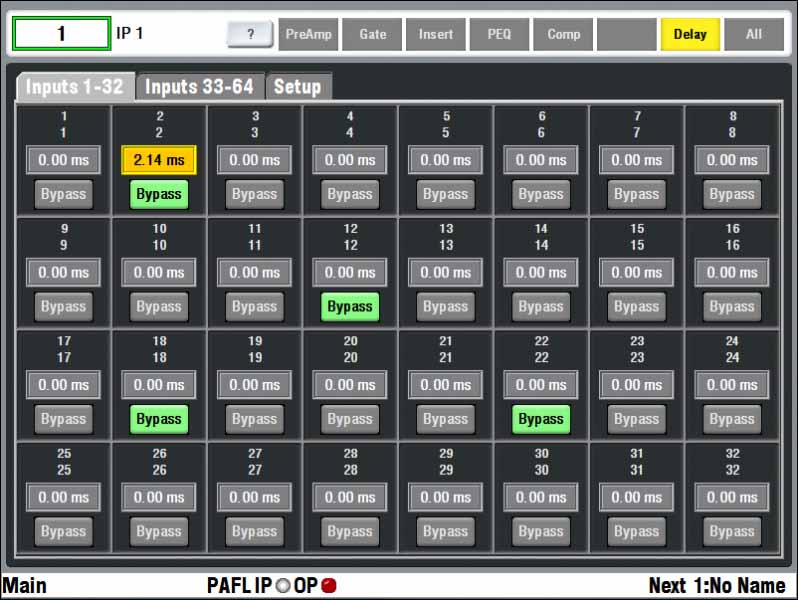Enable Bypass for channel 1
The image size is (798, 600).
click(63, 194)
